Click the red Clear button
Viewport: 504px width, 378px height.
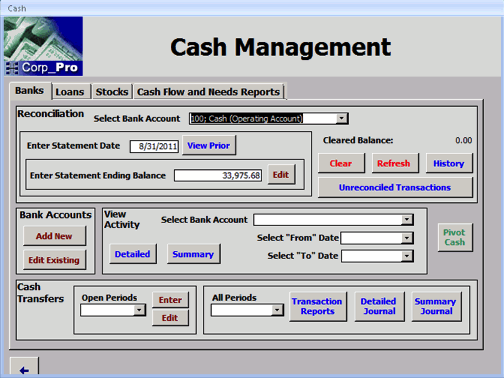pyautogui.click(x=341, y=163)
